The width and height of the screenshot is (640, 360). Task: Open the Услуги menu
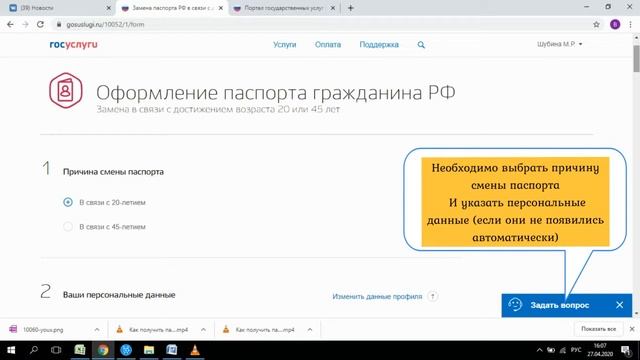(284, 44)
